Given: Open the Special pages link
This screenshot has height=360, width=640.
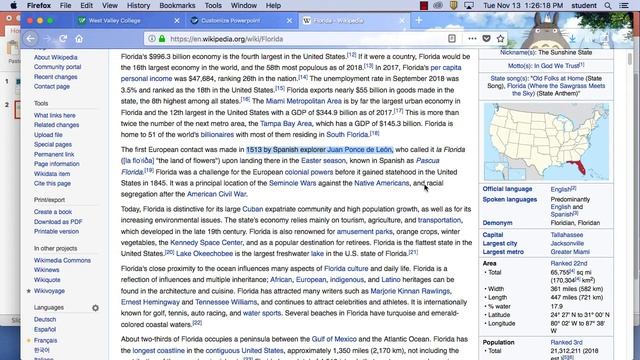Looking at the screenshot, I should (53, 144).
